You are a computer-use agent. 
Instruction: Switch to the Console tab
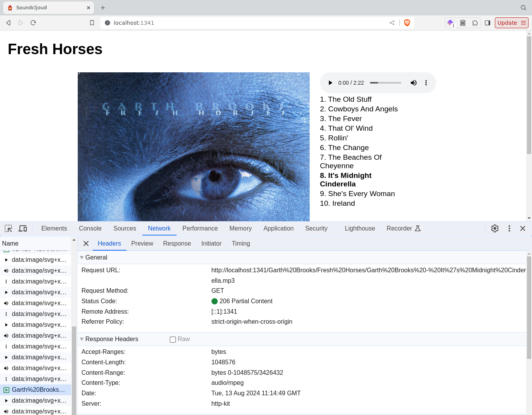coord(90,229)
